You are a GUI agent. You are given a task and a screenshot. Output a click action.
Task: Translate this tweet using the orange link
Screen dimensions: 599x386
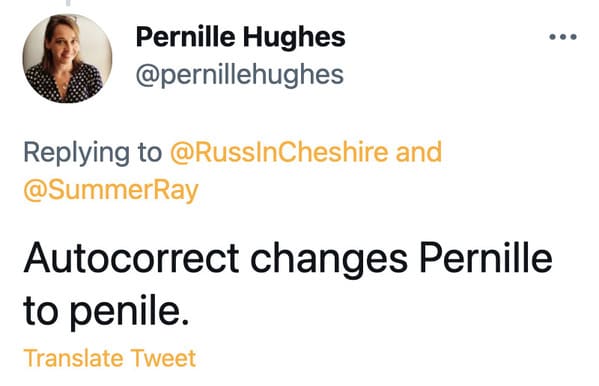point(110,358)
